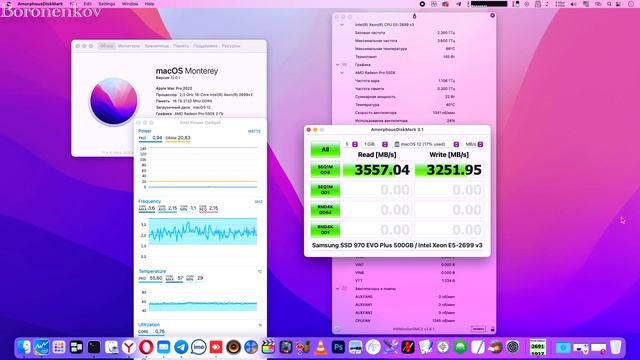Select the Storage tab in About This Mac
The image size is (640, 360).
click(156, 46)
